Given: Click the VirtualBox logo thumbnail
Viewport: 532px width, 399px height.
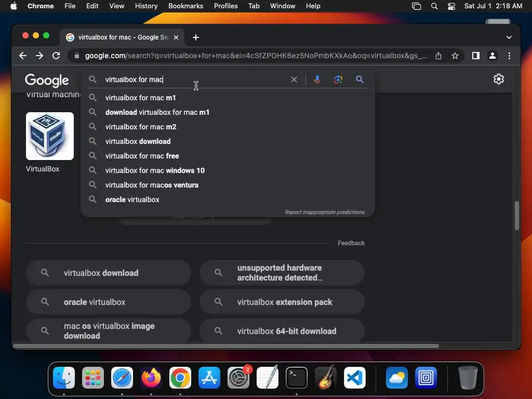Looking at the screenshot, I should coord(50,136).
